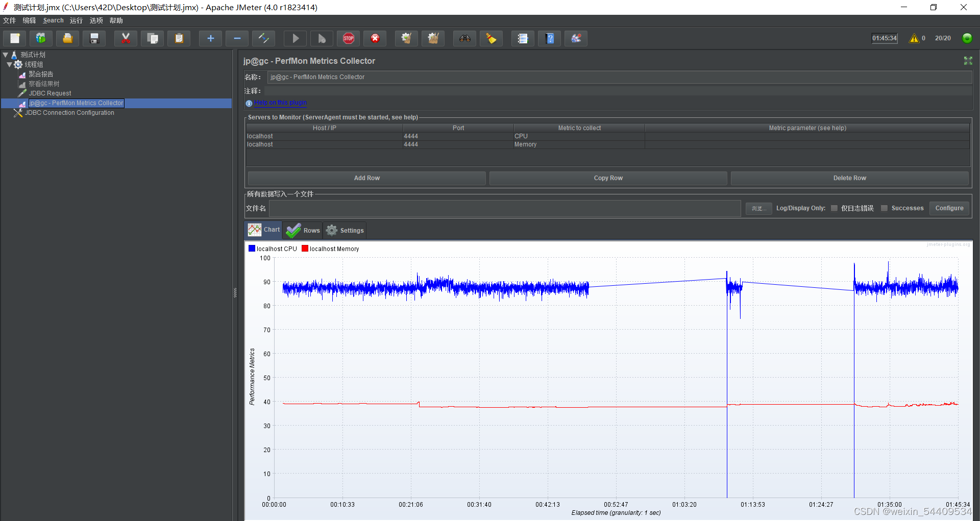Open the Templates toolbar icon

pos(41,38)
